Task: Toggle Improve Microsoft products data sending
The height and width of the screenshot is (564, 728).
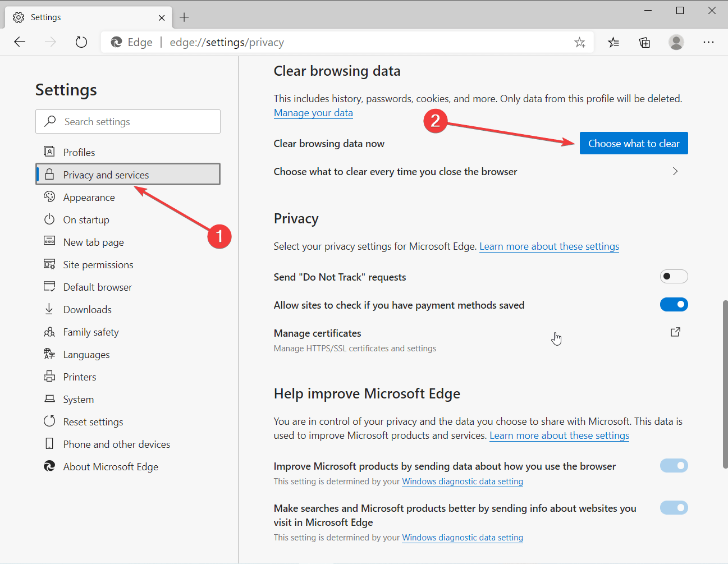Action: coord(674,465)
